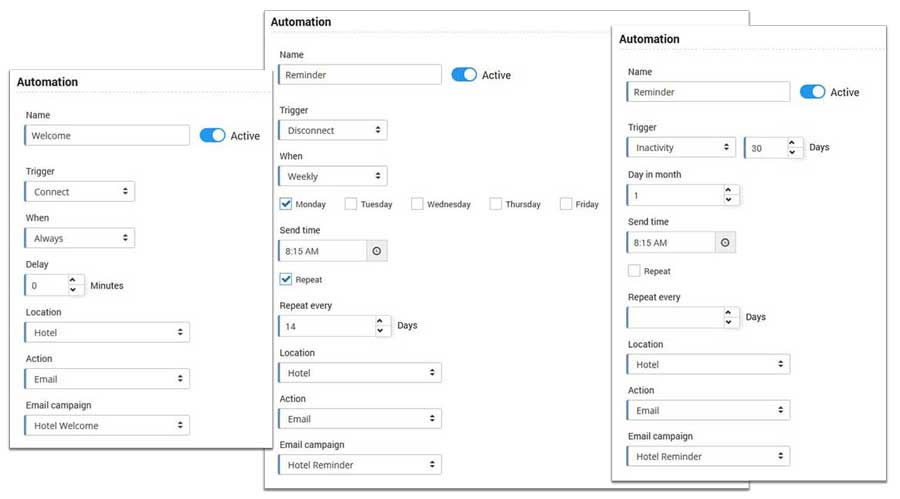The image size is (900, 499).
Task: Open the Hotel Welcome email campaign dropdown
Action: (107, 426)
